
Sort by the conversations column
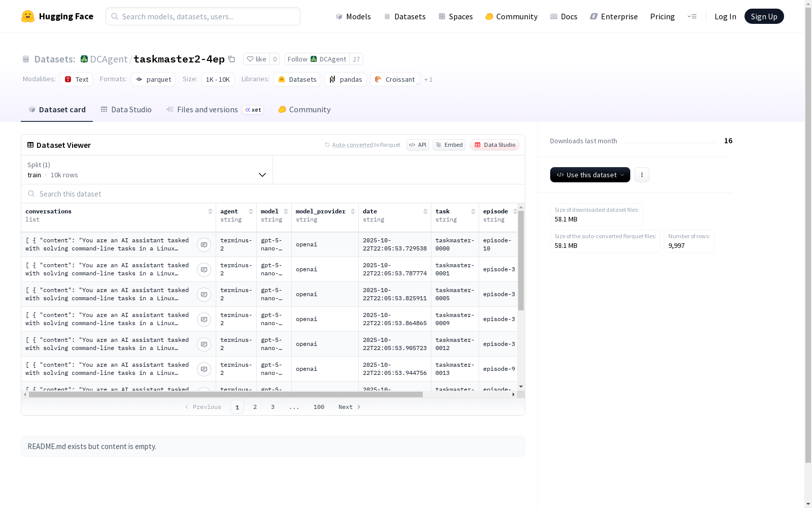click(210, 211)
